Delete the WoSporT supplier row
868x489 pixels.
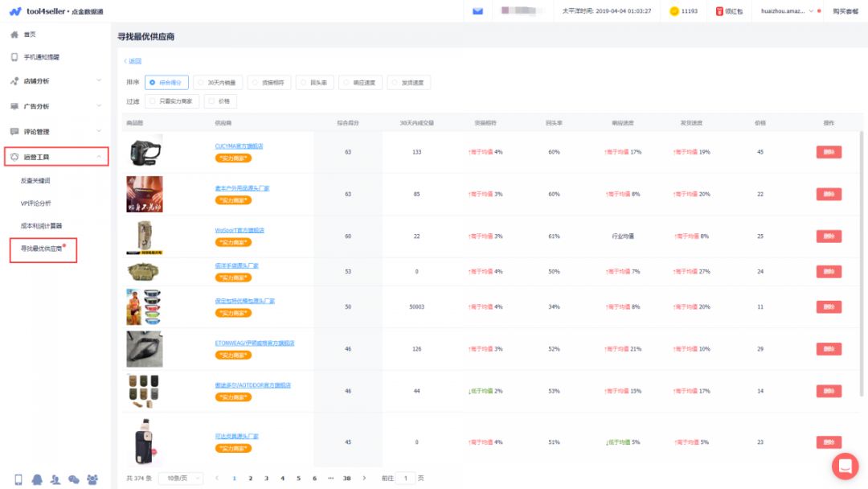(829, 236)
